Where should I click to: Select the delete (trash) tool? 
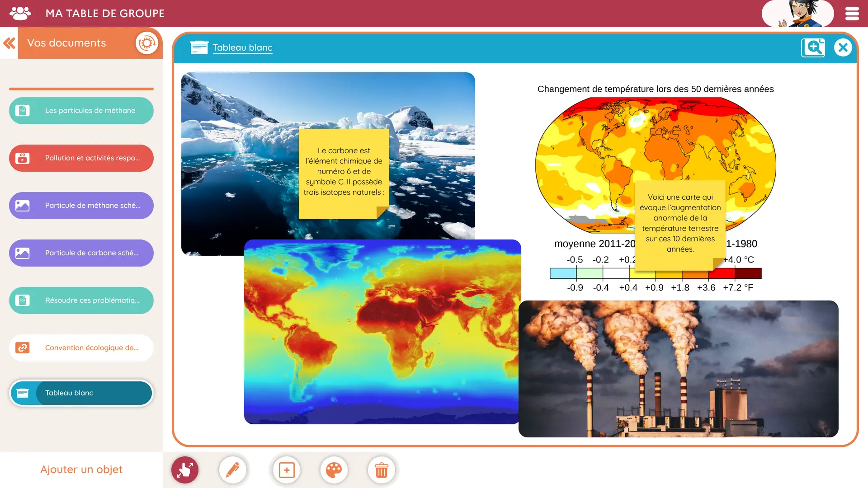(x=381, y=470)
